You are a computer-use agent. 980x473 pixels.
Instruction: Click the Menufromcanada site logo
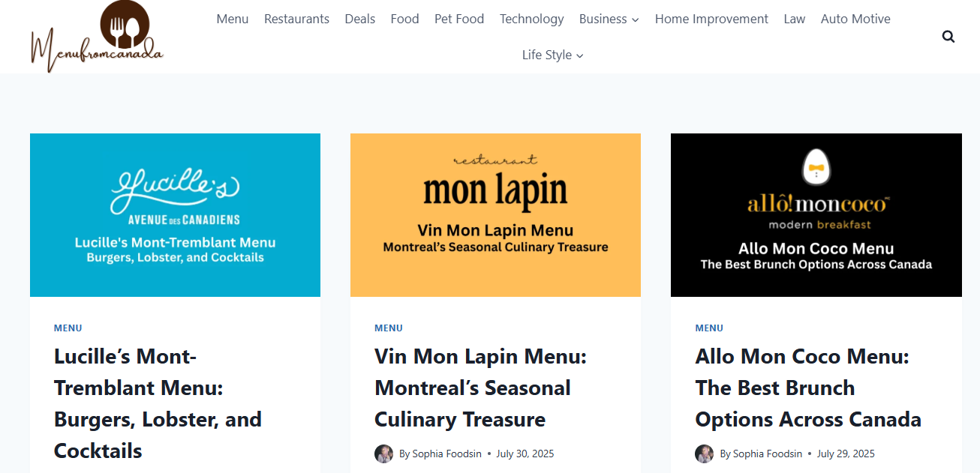click(97, 37)
